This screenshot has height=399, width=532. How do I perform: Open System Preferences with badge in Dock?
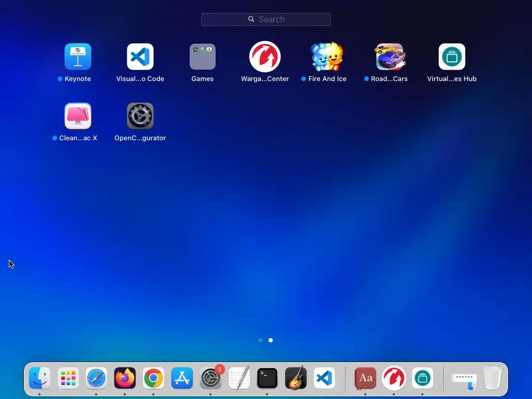click(x=211, y=378)
